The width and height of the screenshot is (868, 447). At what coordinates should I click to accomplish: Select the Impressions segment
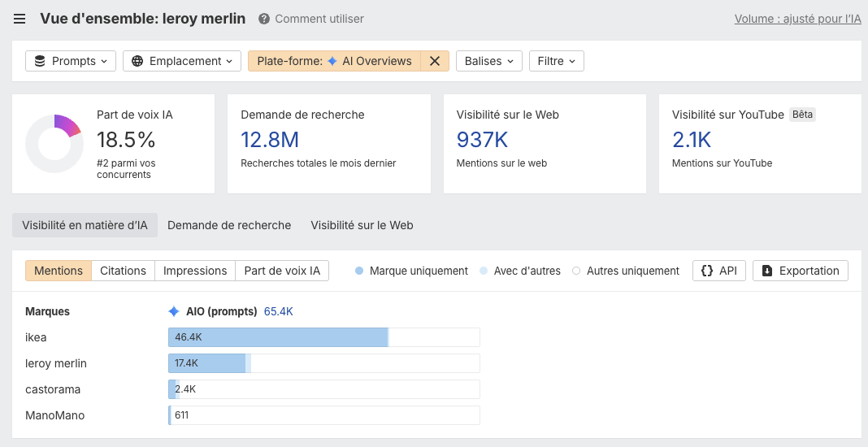coord(195,271)
